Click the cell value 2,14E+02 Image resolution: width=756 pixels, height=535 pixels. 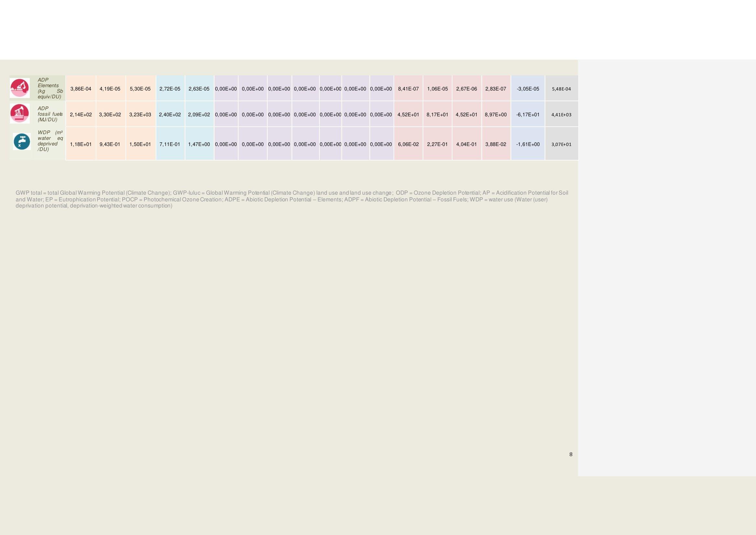81,115
